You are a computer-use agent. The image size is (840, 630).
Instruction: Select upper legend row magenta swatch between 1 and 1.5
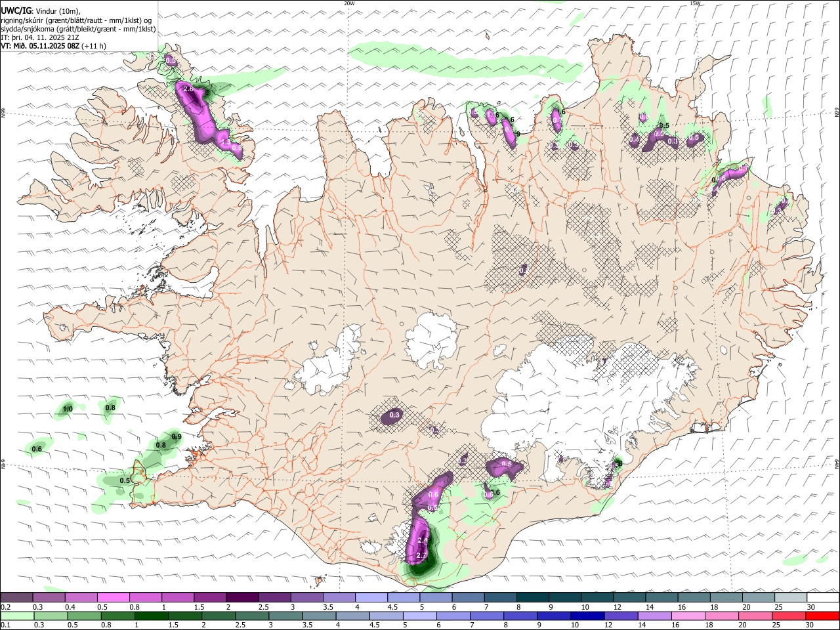(177, 598)
